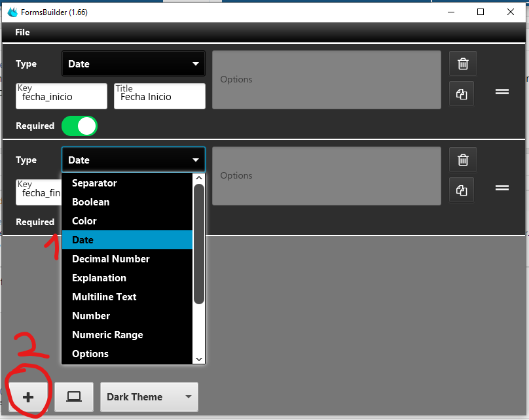
Task: Collapse the open Type dropdown of fecha_fin
Action: coord(134,160)
